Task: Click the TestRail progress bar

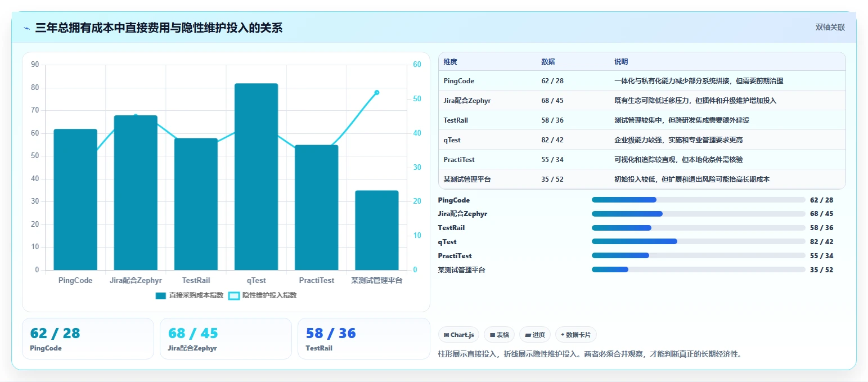Action: pos(698,228)
